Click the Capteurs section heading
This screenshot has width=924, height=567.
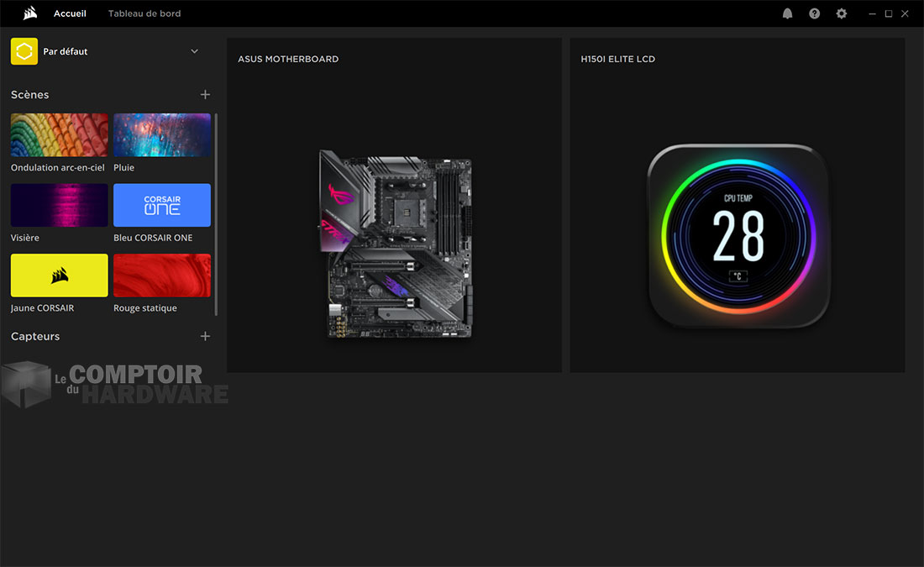coord(35,336)
